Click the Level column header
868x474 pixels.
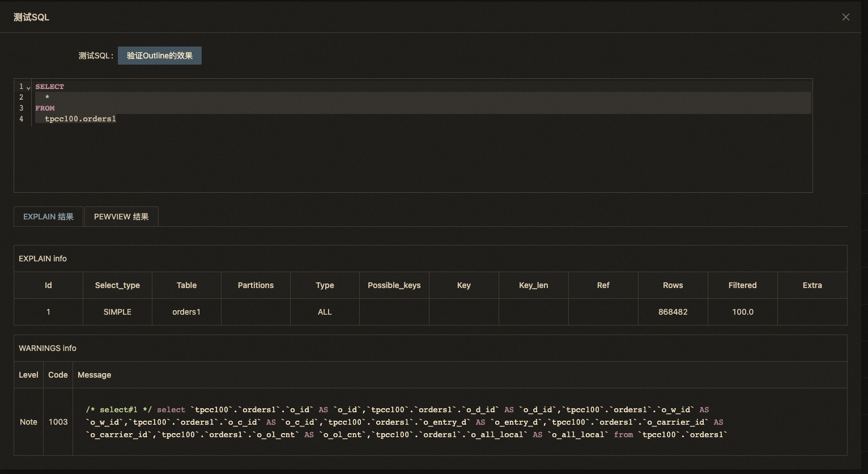click(x=28, y=375)
